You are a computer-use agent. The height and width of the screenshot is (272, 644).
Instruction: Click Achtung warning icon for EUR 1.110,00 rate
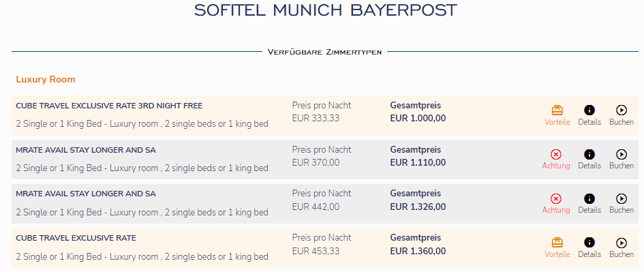point(555,155)
